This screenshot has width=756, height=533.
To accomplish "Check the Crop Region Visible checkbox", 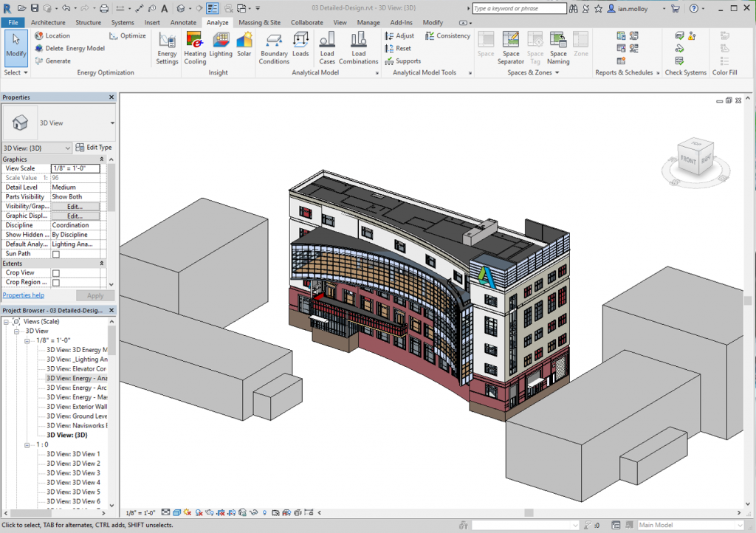I will click(x=55, y=283).
